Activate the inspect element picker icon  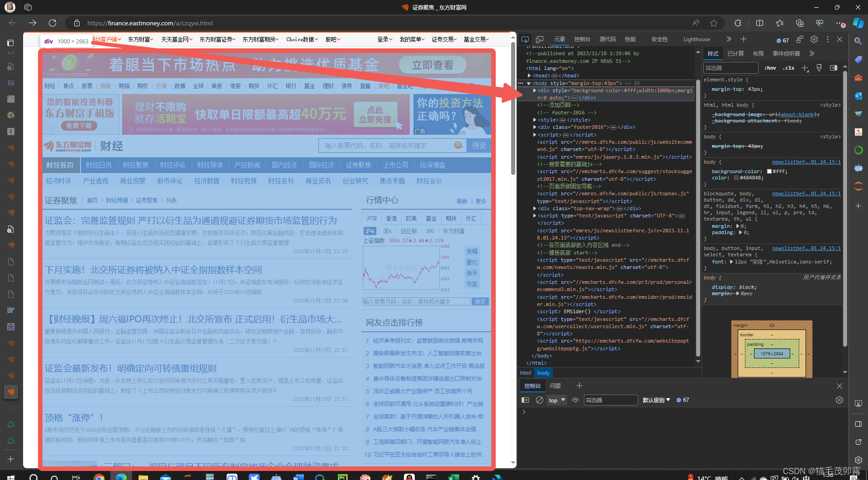click(525, 39)
